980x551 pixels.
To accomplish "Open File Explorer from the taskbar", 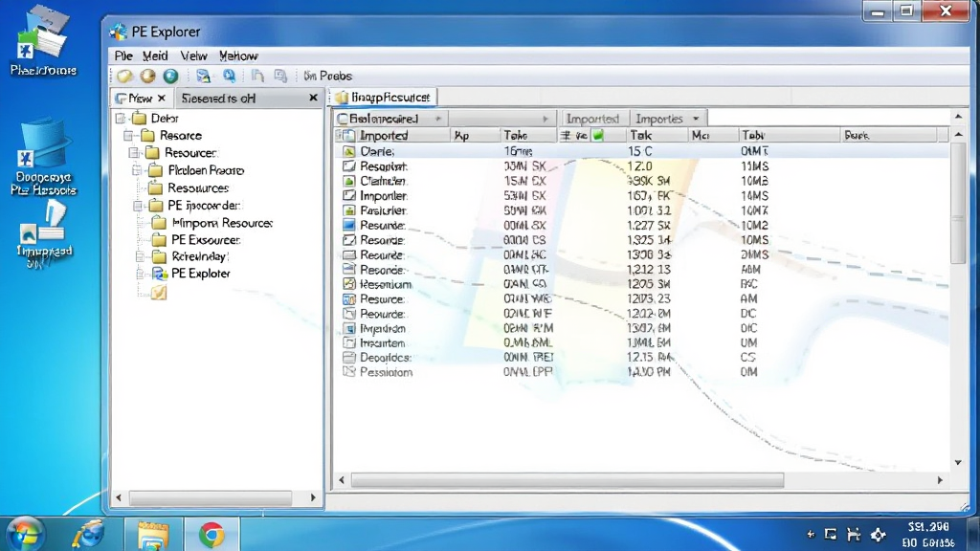I will [152, 536].
